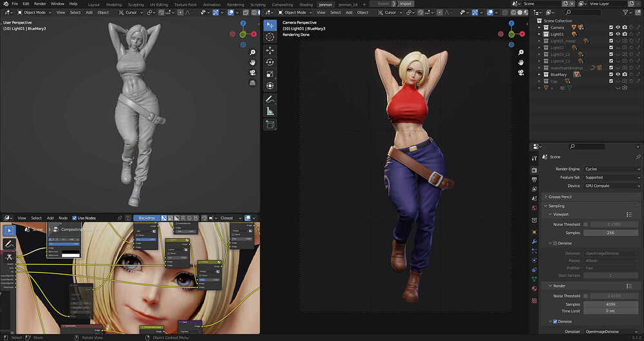Switch perspective/orthographic grid icon in left viewport

coord(252,83)
